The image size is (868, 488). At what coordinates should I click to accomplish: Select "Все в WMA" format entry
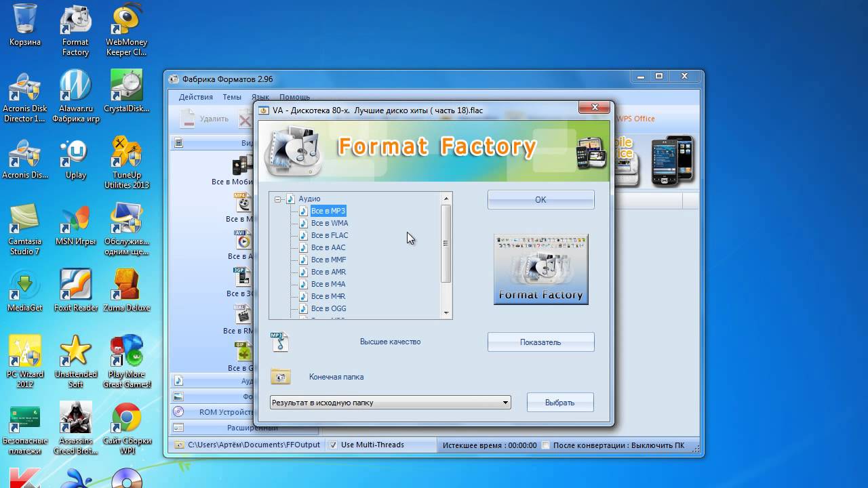tap(330, 223)
